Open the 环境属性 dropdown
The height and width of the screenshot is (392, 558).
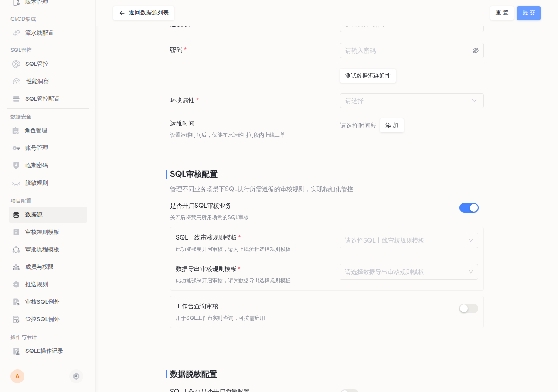[412, 101]
